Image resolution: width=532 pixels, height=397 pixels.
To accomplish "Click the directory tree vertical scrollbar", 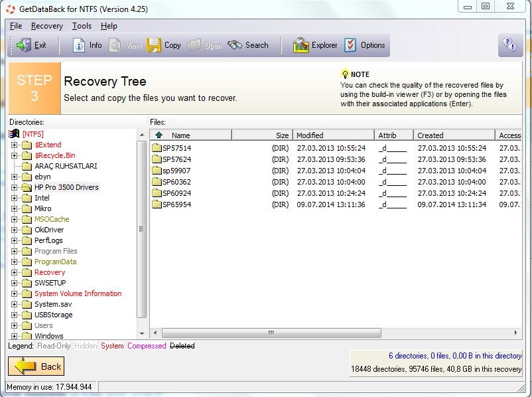I will tap(141, 228).
